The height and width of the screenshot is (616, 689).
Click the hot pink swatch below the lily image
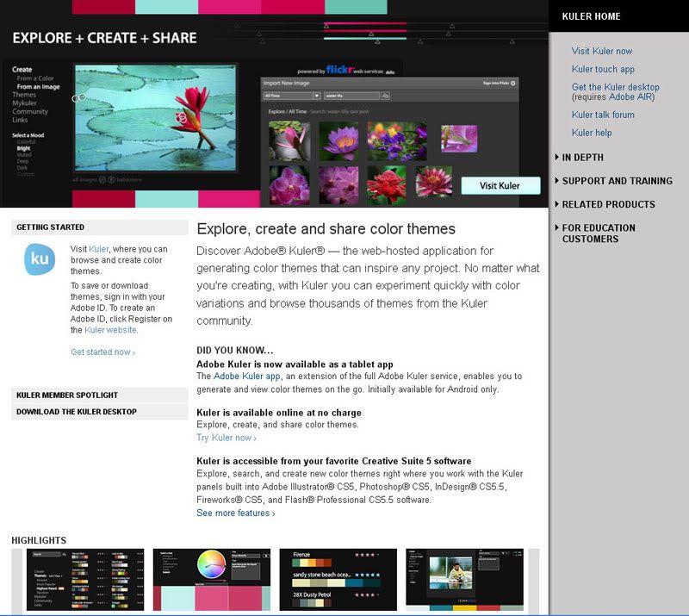click(x=229, y=199)
